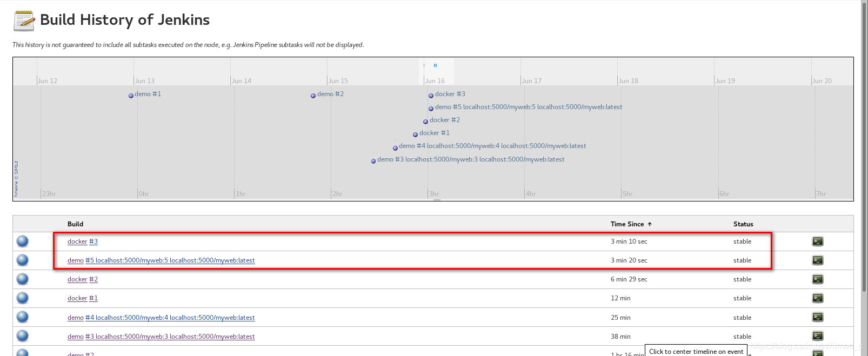Screen dimensions: 868x356
Task: Click the blue status ball for docker #1
Action: point(23,298)
